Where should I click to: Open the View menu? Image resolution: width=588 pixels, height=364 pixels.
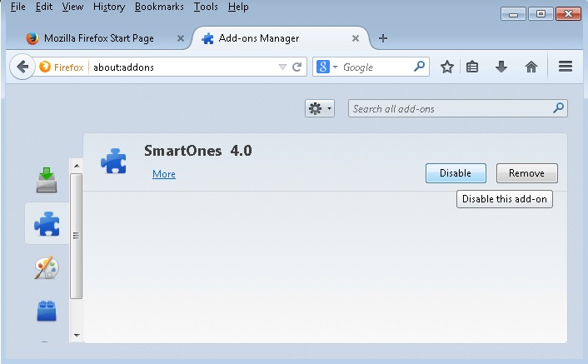tap(72, 7)
